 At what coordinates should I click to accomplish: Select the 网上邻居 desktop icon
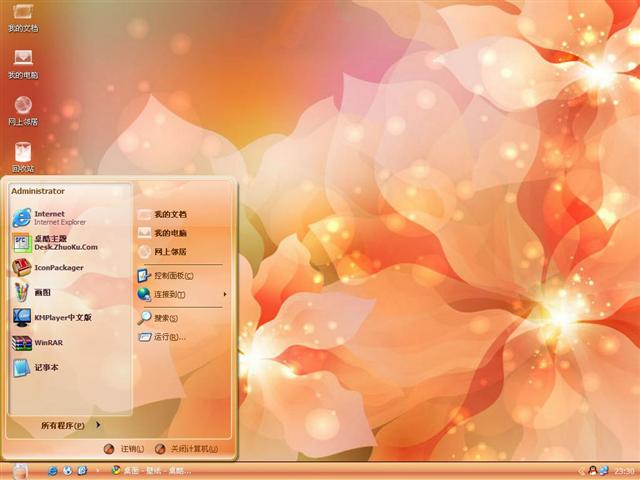point(23,110)
